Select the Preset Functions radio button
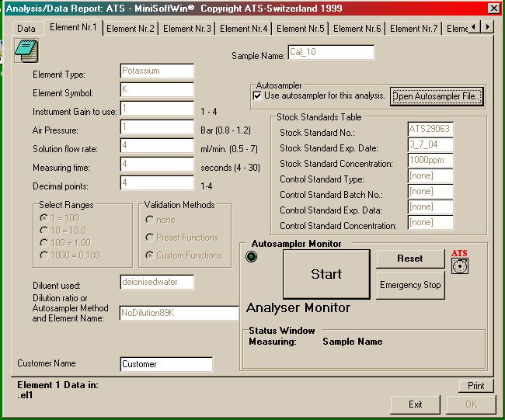Image resolution: width=505 pixels, height=420 pixels. pyautogui.click(x=150, y=237)
